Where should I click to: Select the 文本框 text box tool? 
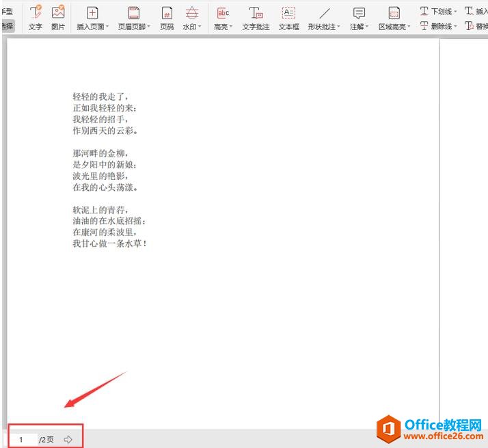pyautogui.click(x=289, y=18)
